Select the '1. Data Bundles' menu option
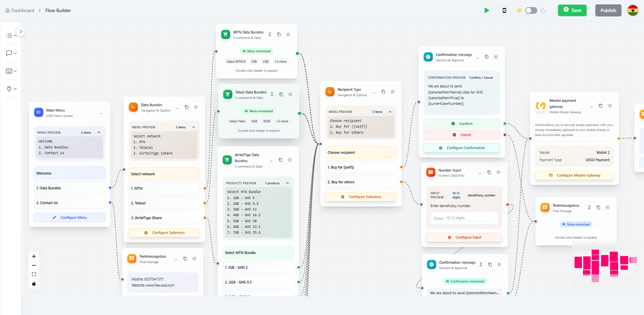 pyautogui.click(x=69, y=188)
